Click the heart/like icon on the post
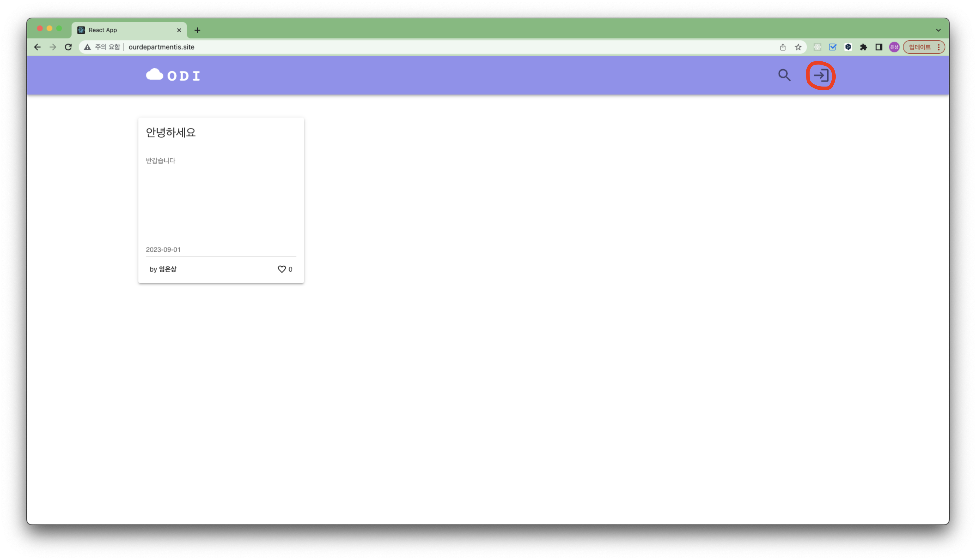This screenshot has width=976, height=560. (x=281, y=269)
